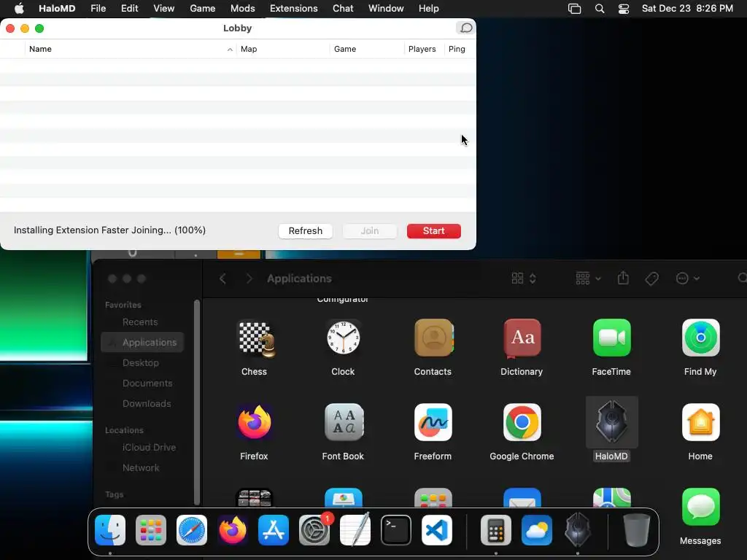
Task: Open Trash from the Dock
Action: (636, 530)
